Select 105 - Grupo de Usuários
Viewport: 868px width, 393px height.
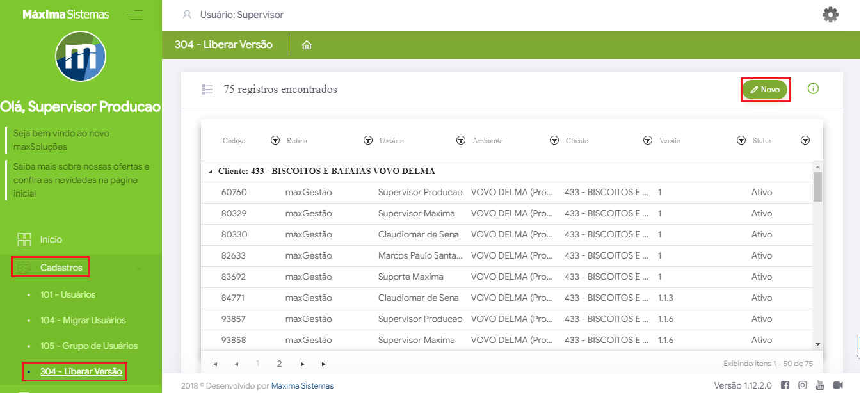pos(88,346)
